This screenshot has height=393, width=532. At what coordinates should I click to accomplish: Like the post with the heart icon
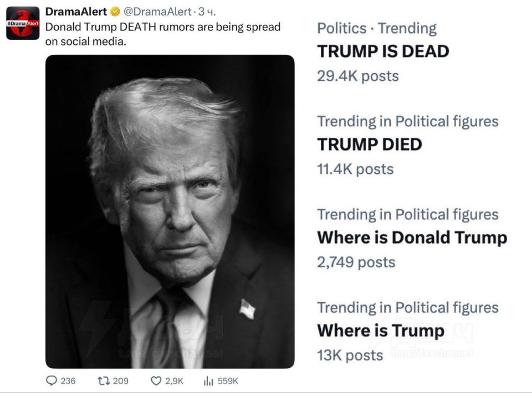156,381
